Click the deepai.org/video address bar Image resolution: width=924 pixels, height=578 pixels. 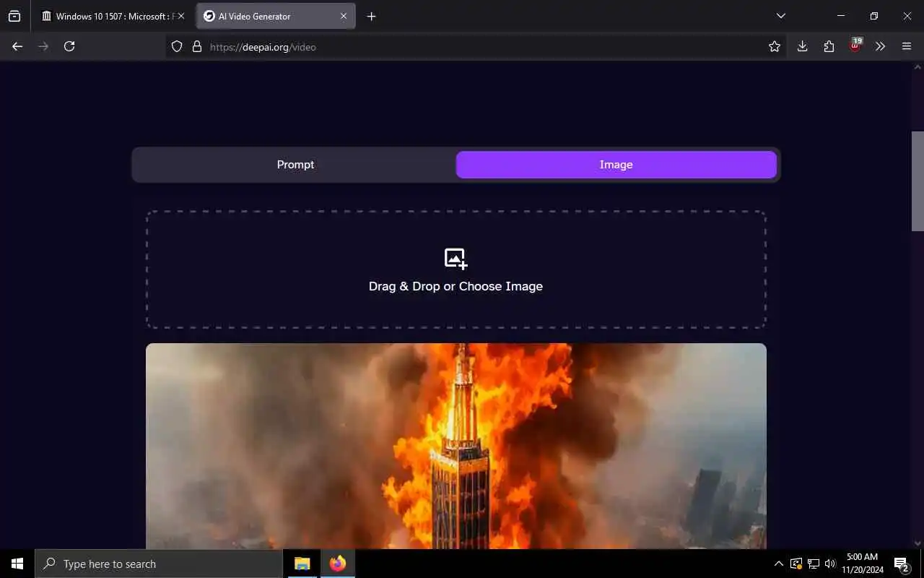point(476,47)
